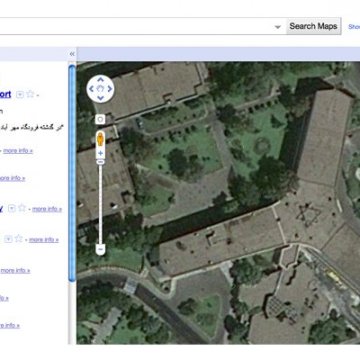Zoom out with the minus button
This screenshot has height=360, width=360.
tap(100, 249)
